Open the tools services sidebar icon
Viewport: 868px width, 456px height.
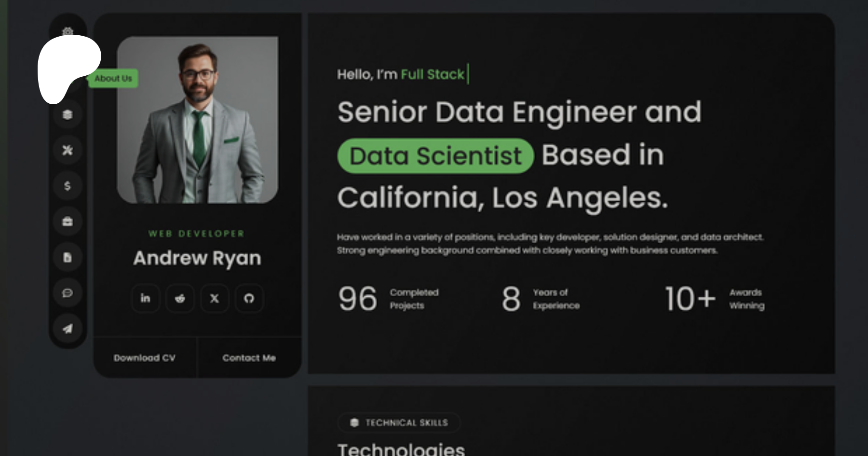pos(68,150)
